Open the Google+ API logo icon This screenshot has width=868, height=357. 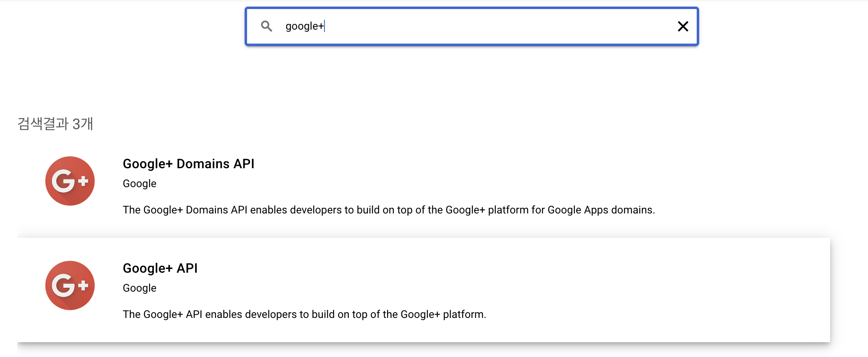click(70, 285)
